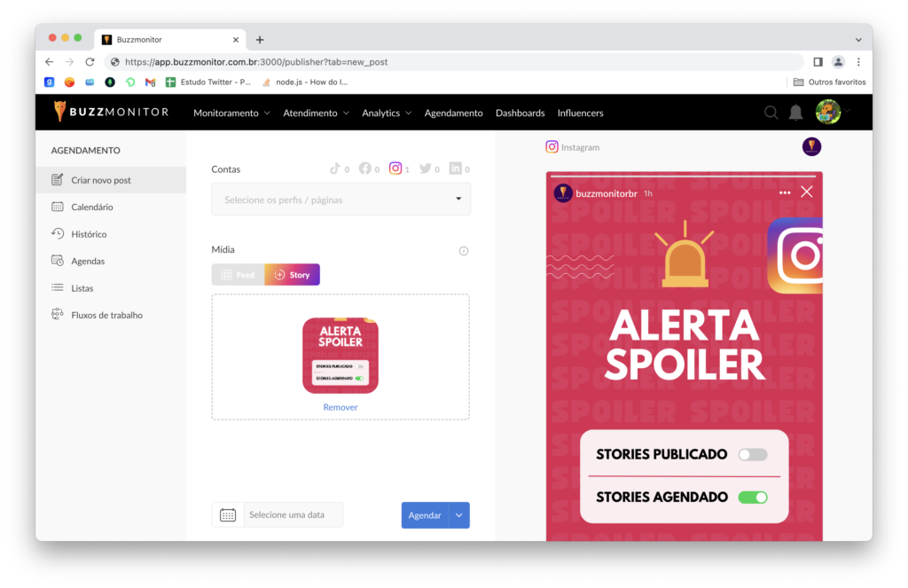Open the Monitoramento menu

231,113
